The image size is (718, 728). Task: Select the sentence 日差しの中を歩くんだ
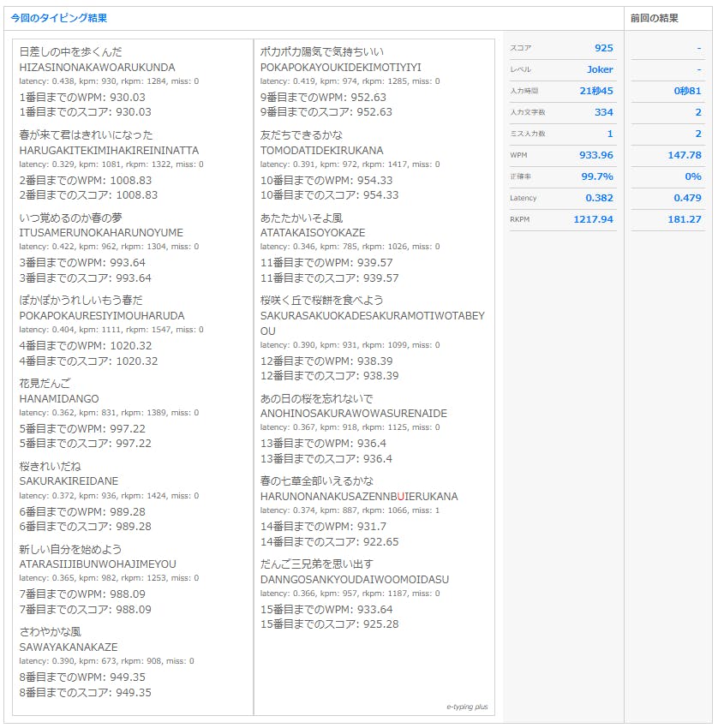click(x=71, y=52)
